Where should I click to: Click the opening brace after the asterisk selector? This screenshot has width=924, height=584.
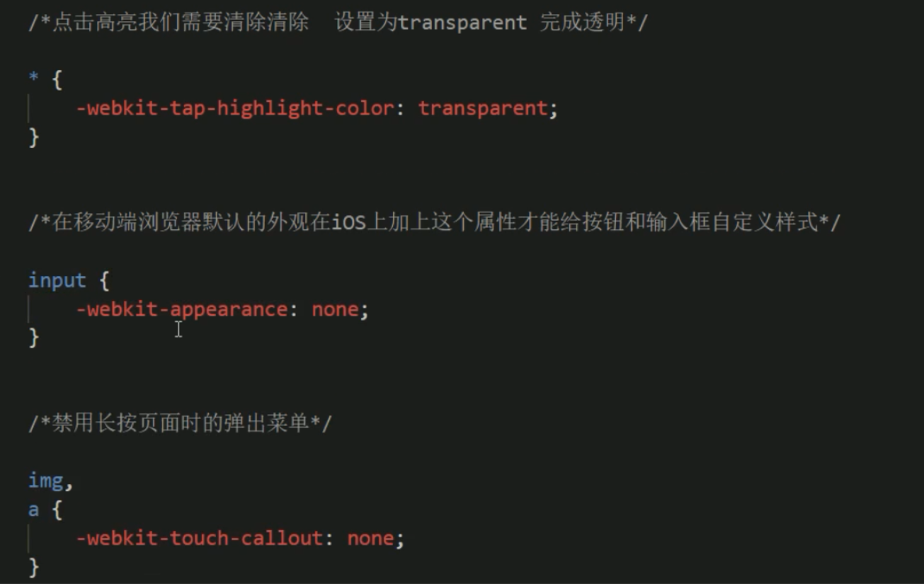pyautogui.click(x=57, y=80)
